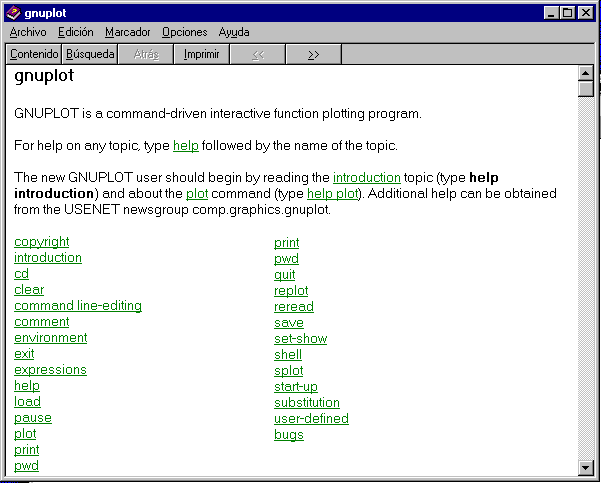Open the shell topic link
The width and height of the screenshot is (601, 483).
pyautogui.click(x=288, y=355)
